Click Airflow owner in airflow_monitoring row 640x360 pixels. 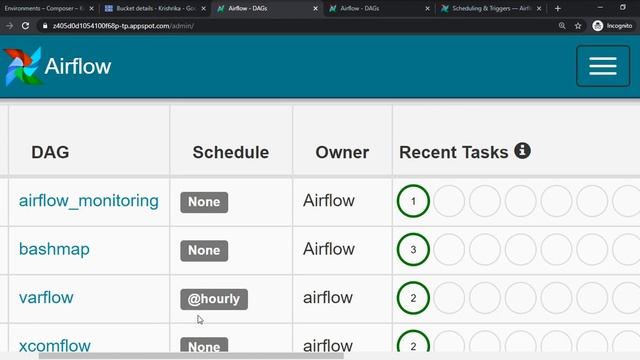pyautogui.click(x=329, y=201)
